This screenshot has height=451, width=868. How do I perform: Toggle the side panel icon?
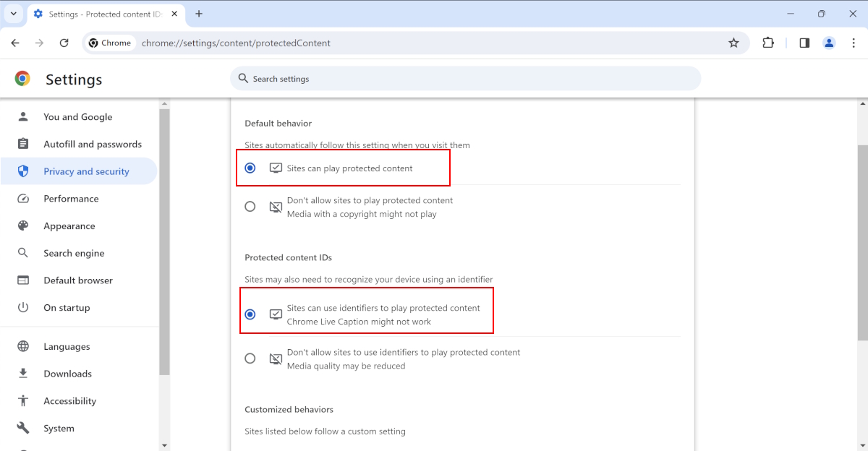pyautogui.click(x=804, y=43)
